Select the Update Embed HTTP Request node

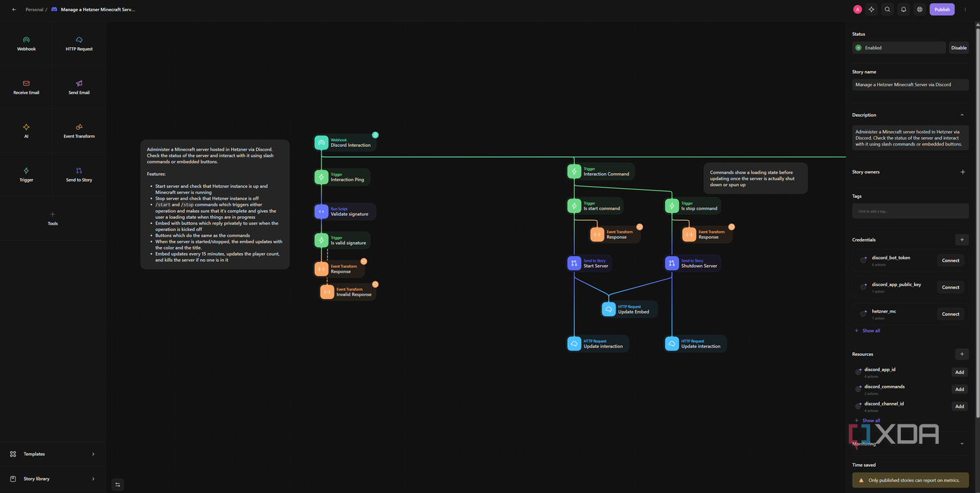(x=629, y=310)
